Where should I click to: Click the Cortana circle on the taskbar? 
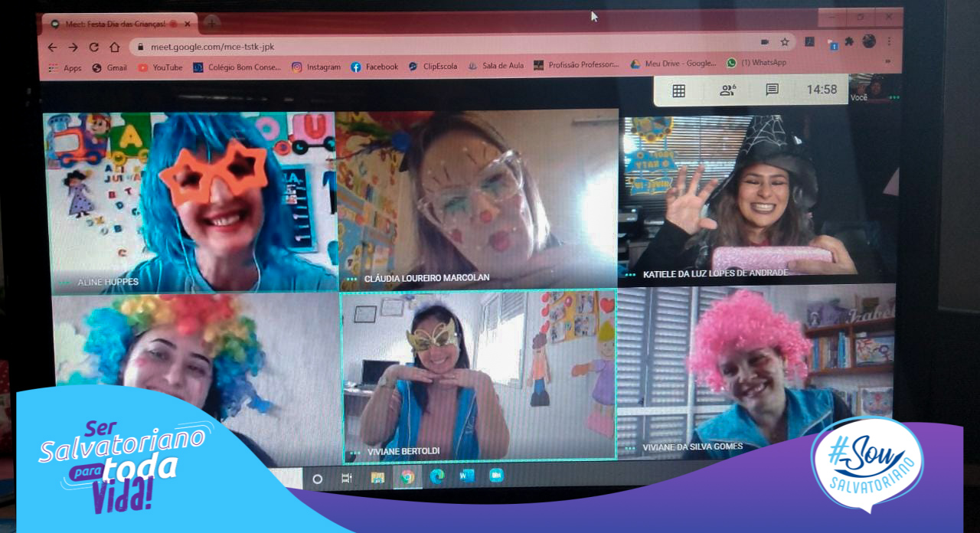click(x=317, y=479)
